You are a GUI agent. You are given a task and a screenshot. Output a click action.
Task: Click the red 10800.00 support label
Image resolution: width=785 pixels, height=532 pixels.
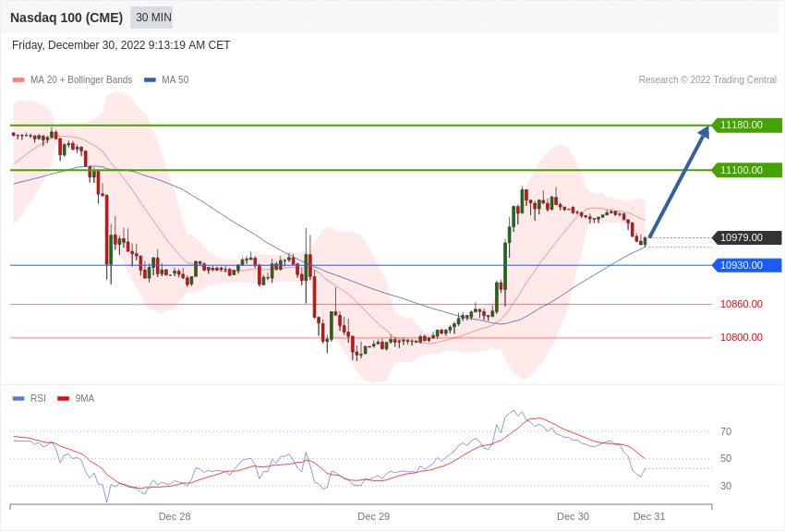pos(742,337)
